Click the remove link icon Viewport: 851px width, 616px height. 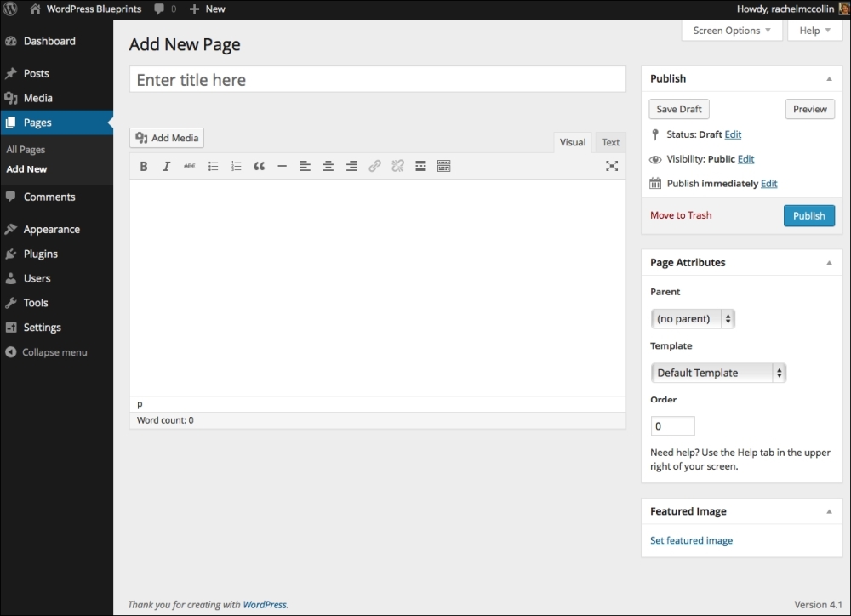click(x=397, y=166)
